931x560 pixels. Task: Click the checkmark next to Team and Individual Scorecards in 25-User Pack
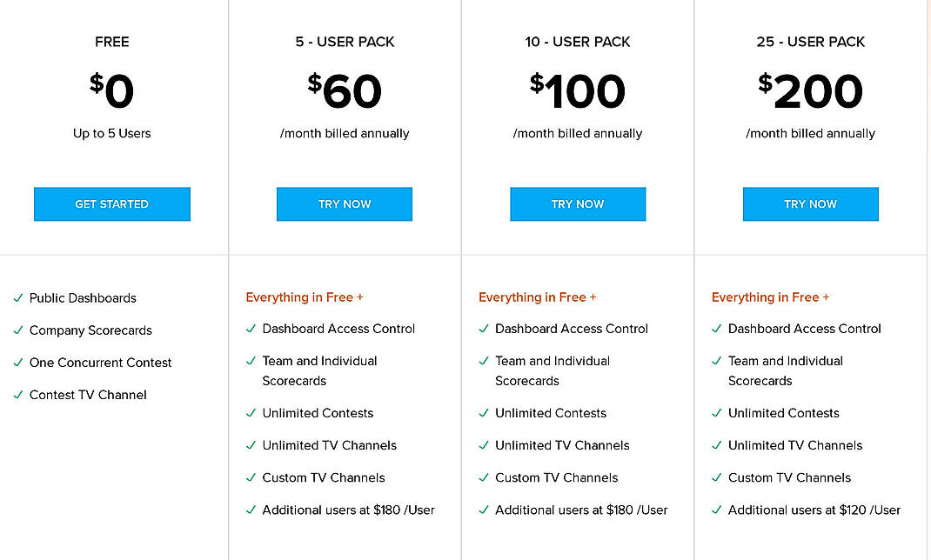(717, 361)
